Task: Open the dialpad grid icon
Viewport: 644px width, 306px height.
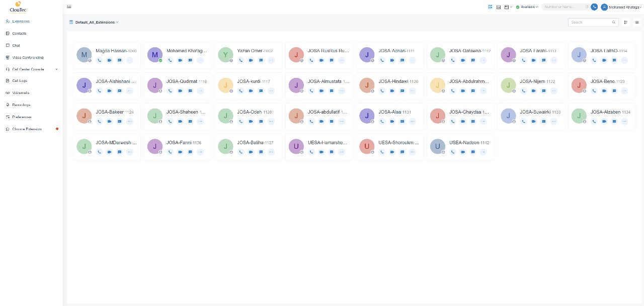Action: pyautogui.click(x=587, y=7)
